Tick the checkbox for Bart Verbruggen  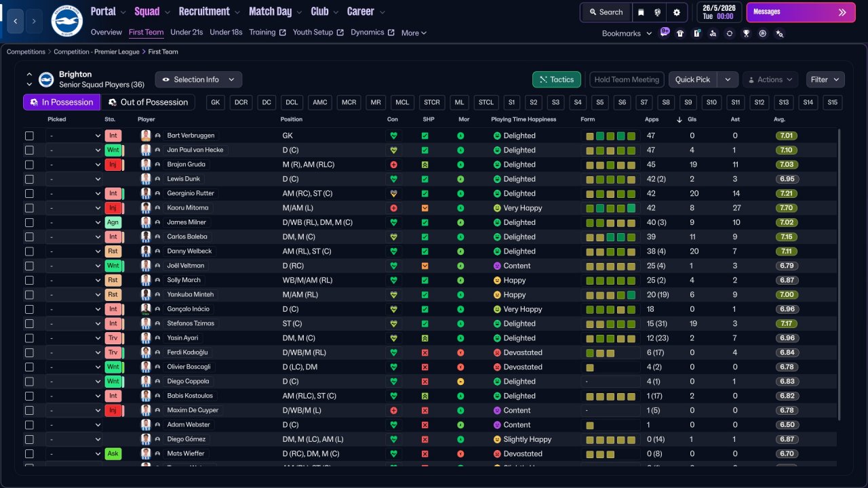click(29, 136)
